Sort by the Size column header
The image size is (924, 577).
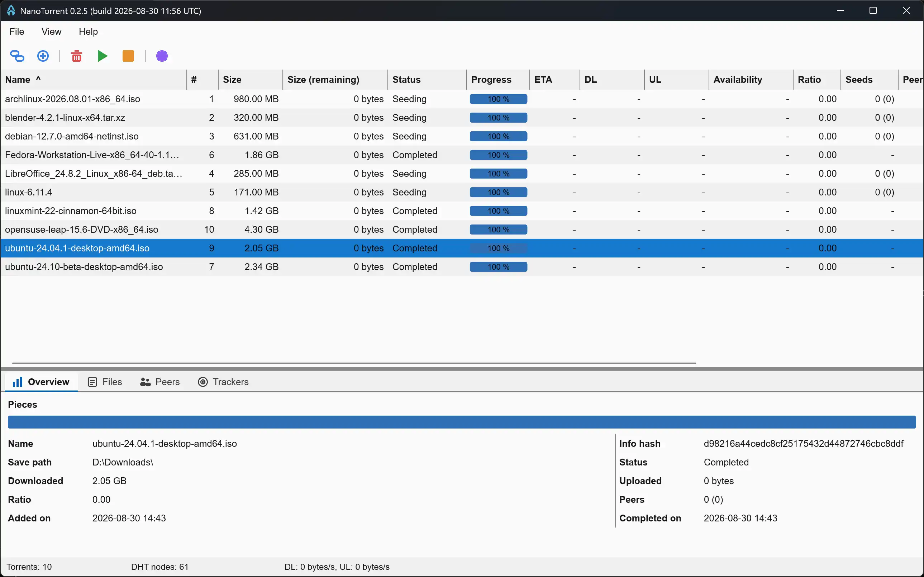click(250, 80)
